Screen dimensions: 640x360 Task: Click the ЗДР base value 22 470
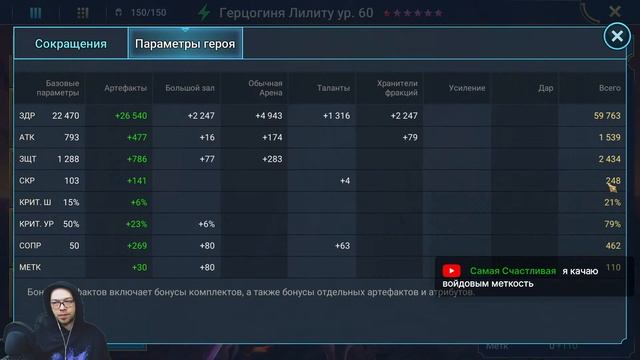click(x=66, y=116)
